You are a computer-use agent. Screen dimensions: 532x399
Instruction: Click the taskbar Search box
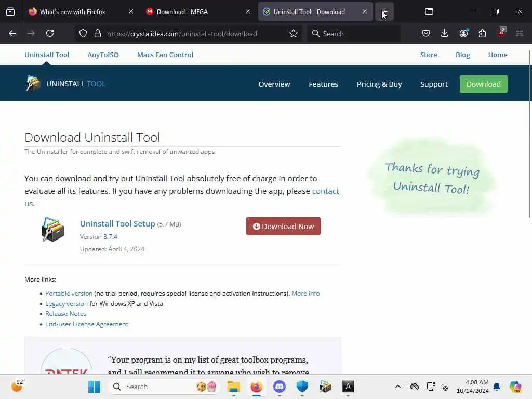click(x=164, y=387)
